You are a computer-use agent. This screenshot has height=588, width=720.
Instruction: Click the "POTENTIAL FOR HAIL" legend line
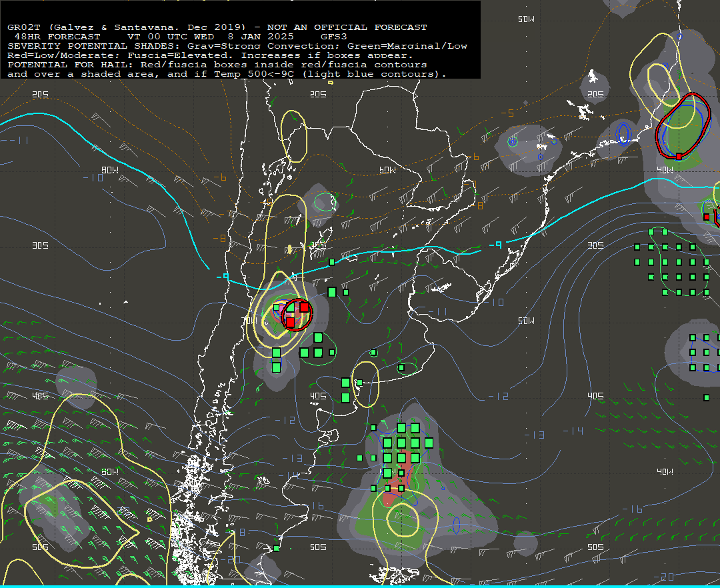point(217,65)
